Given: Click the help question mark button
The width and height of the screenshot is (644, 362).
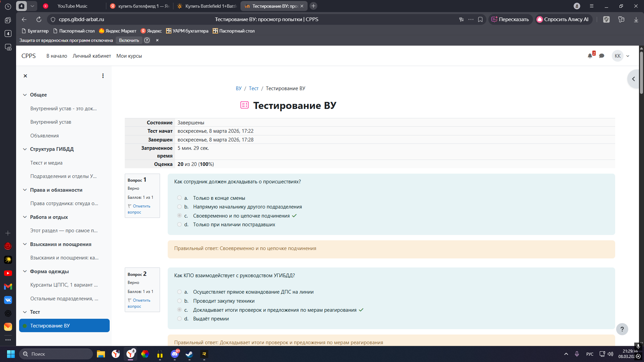Looking at the screenshot, I should click(622, 329).
